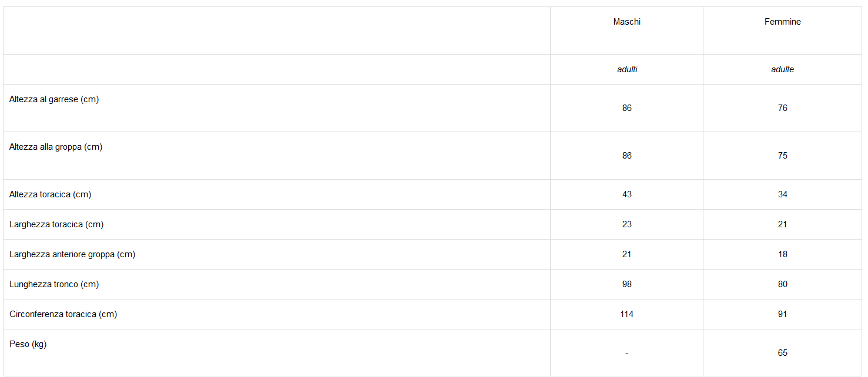This screenshot has width=868, height=377.
Task: Select the "Circonferenza toracica (cm)" label
Action: coord(63,314)
